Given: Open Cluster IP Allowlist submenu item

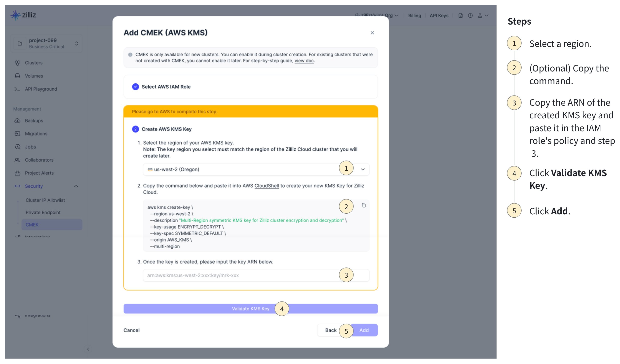Looking at the screenshot, I should pyautogui.click(x=45, y=200).
